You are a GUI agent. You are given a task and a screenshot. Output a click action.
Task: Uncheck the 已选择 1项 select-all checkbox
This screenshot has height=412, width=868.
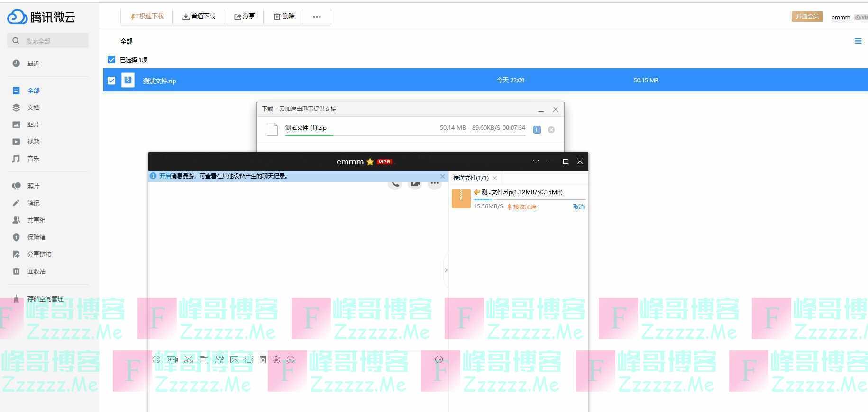click(111, 60)
